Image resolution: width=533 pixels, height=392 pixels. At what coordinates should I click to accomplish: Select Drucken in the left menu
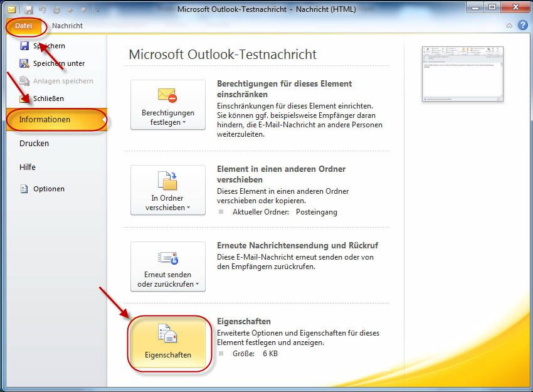pyautogui.click(x=34, y=143)
